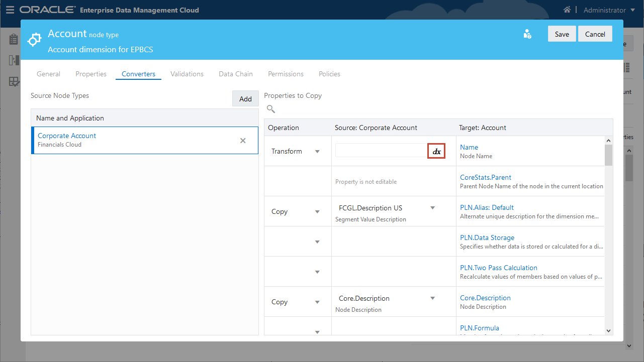Remove Corporate Account using its X
Screen dimensions: 644x362
[243, 141]
